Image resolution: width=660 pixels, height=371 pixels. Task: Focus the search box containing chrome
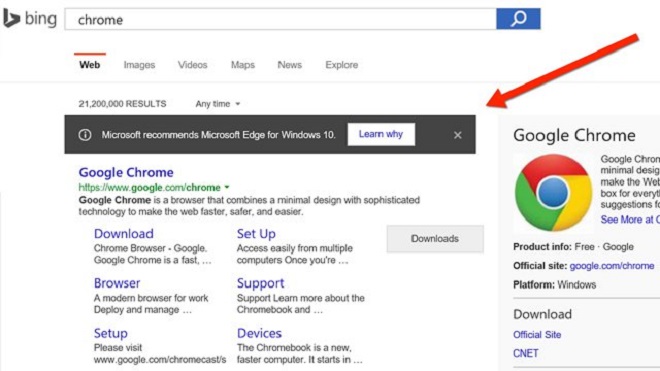[x=280, y=19]
